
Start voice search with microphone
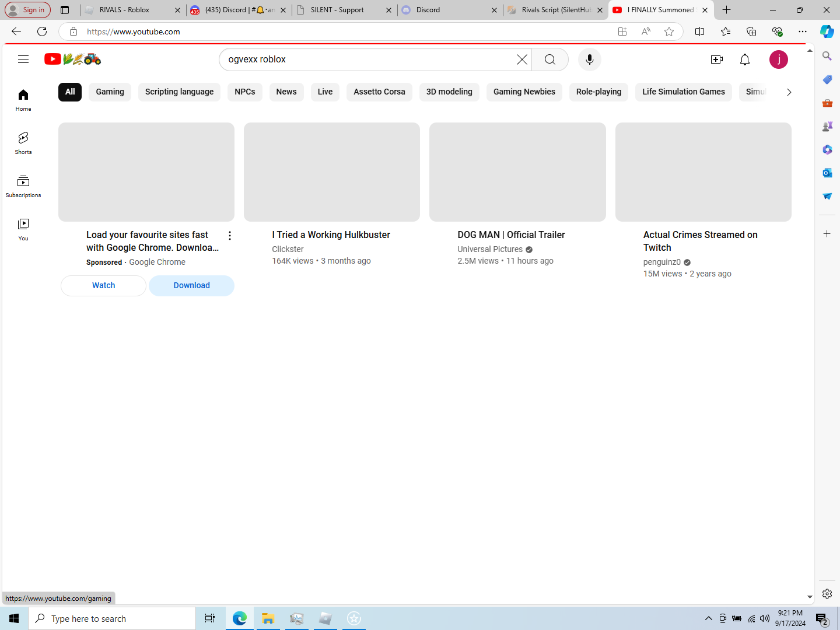pos(590,60)
